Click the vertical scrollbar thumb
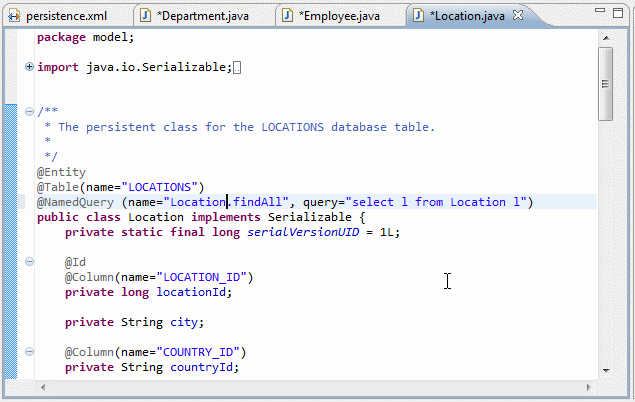Image resolution: width=635 pixels, height=402 pixels. click(x=606, y=84)
